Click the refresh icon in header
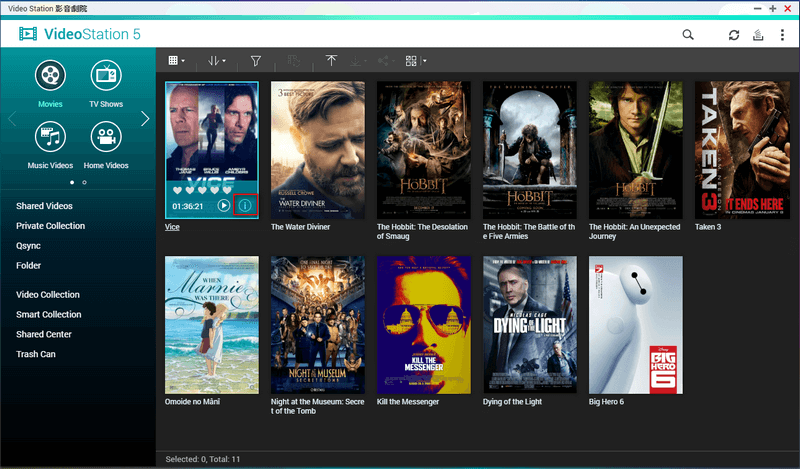 pos(734,35)
